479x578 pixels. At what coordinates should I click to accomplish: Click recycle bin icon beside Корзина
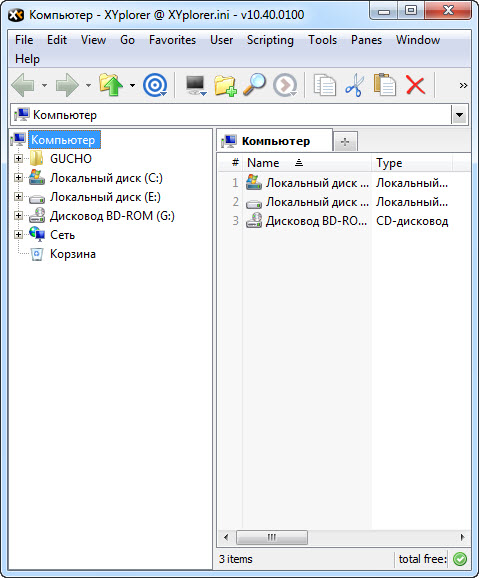click(x=37, y=254)
